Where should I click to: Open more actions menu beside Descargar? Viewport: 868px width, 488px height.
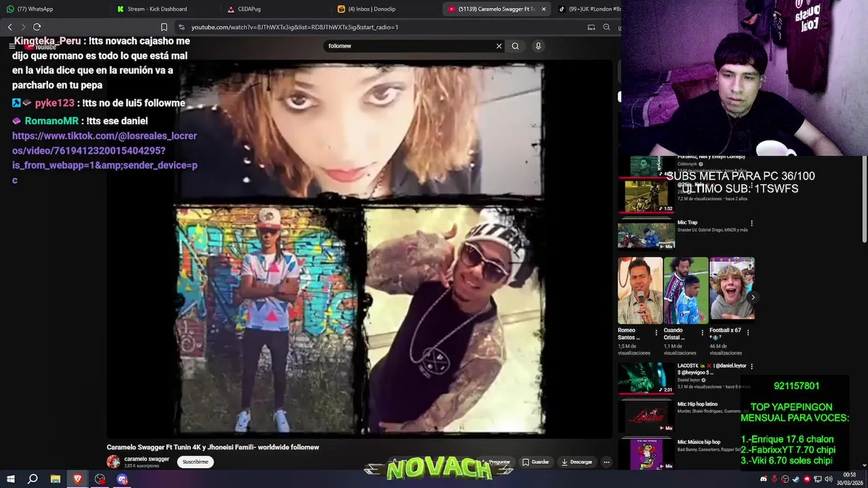point(606,462)
